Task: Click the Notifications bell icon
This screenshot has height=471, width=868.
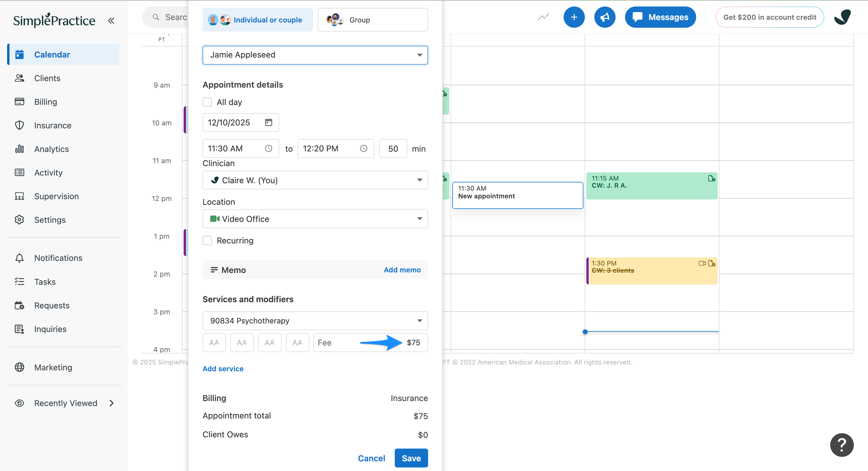Action: pyautogui.click(x=19, y=258)
